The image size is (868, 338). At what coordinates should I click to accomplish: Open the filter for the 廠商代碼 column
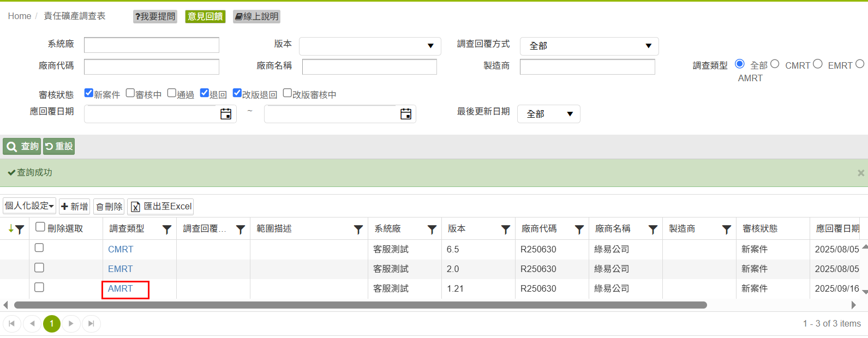pyautogui.click(x=579, y=230)
